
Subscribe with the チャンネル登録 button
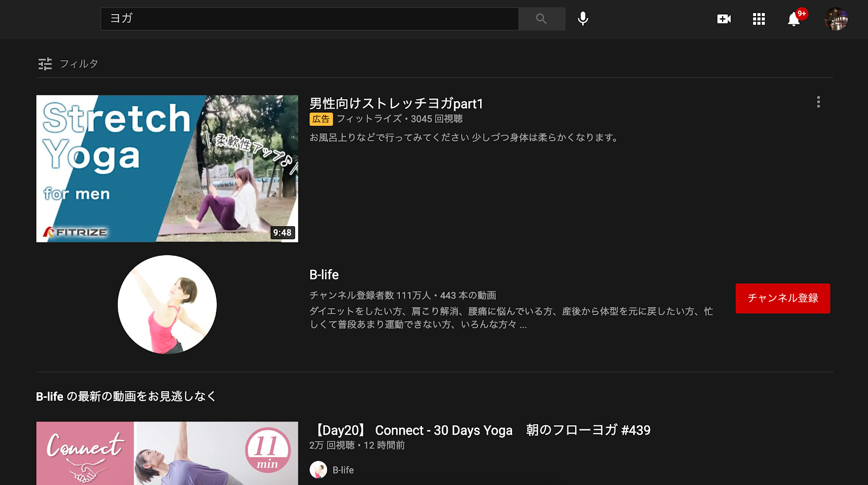783,298
